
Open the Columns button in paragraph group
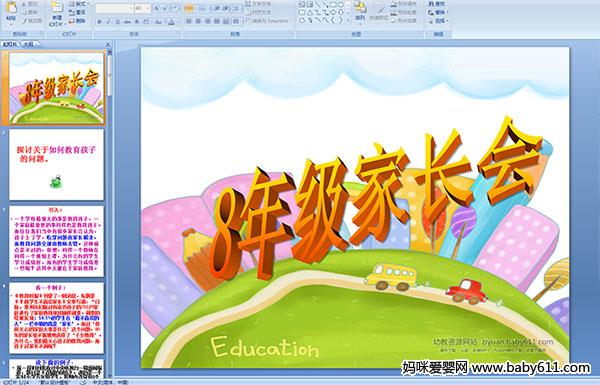(x=236, y=21)
